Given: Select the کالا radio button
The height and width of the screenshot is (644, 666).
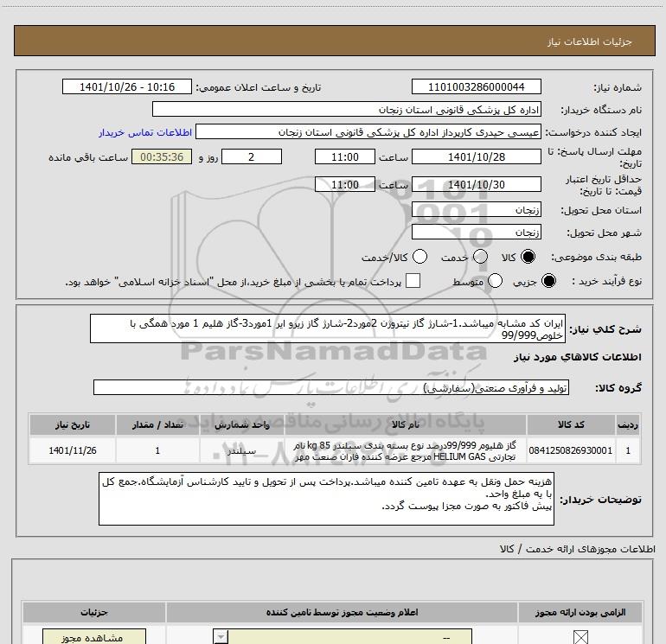Looking at the screenshot, I should (528, 257).
